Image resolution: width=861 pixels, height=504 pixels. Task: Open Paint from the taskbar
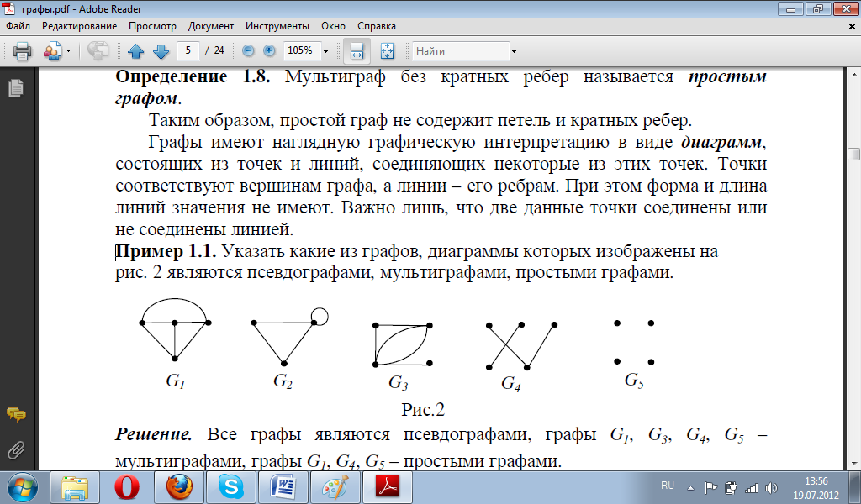(335, 487)
